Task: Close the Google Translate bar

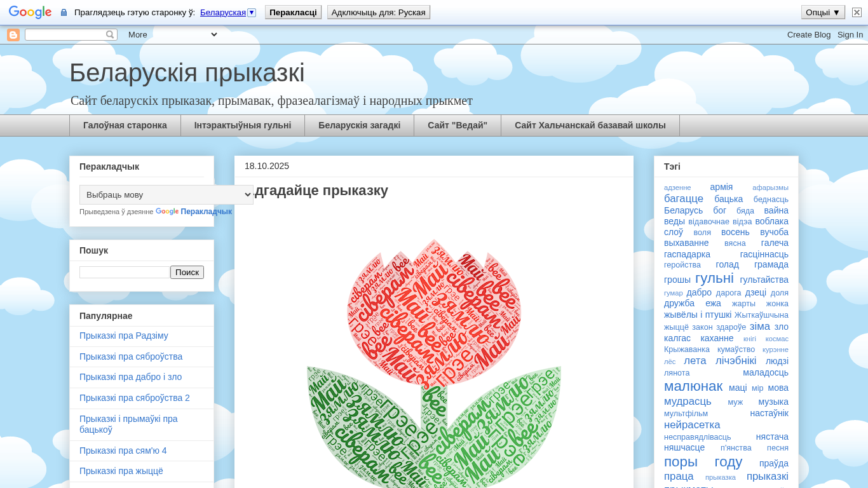Action: (857, 12)
